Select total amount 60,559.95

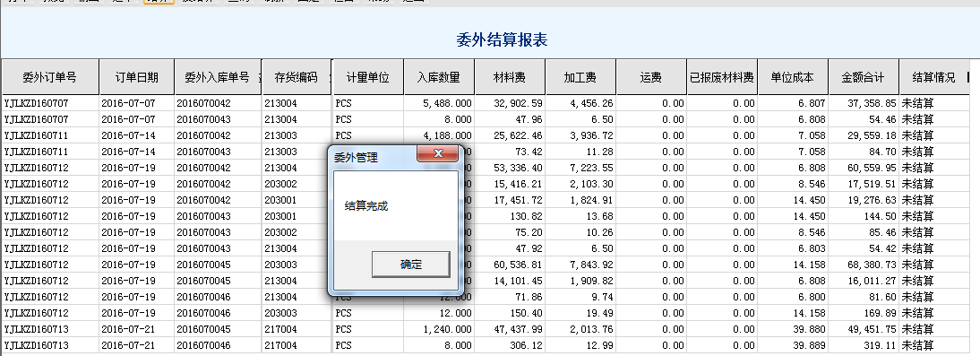[x=864, y=168]
